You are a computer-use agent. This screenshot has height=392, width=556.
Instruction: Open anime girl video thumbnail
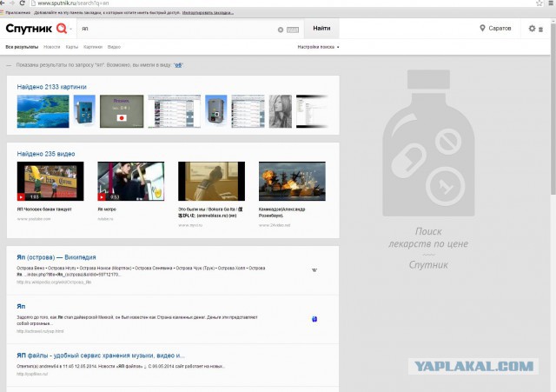click(211, 182)
